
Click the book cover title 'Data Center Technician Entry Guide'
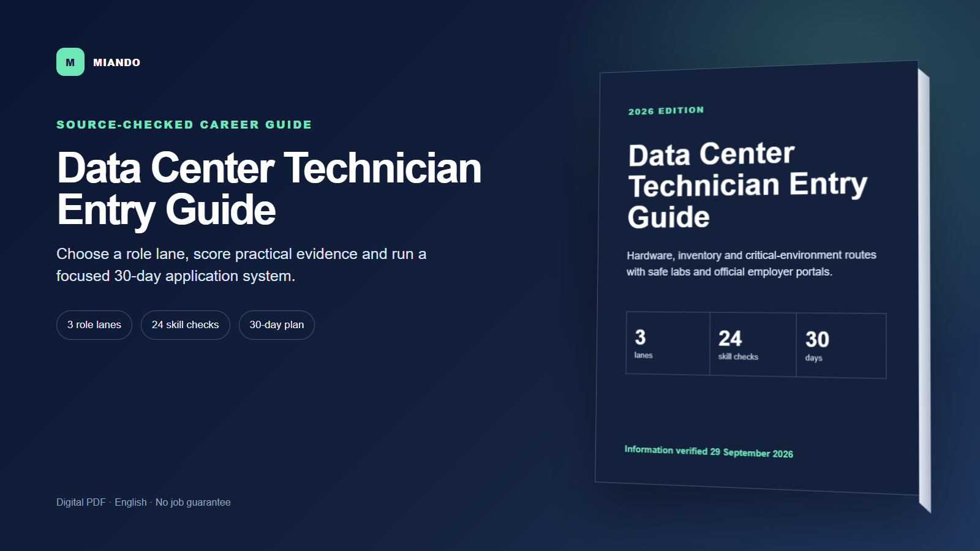pyautogui.click(x=748, y=186)
